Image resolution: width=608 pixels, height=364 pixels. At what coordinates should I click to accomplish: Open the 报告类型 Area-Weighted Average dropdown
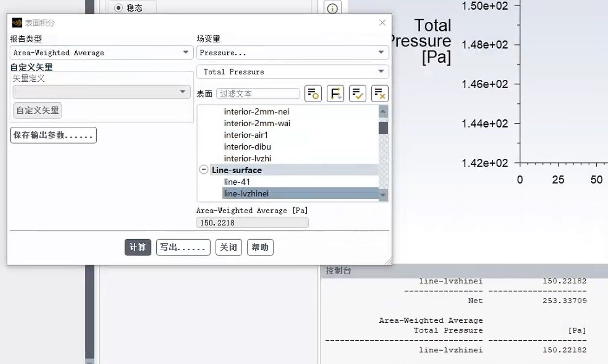(101, 52)
